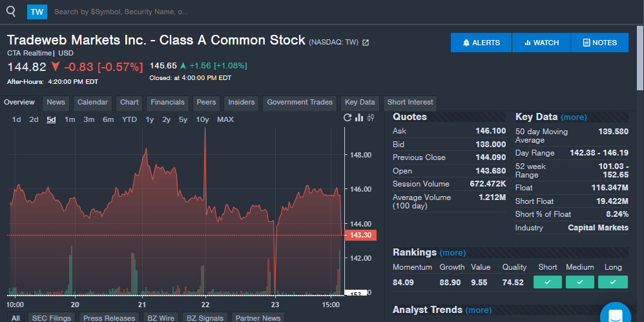Viewport: 644px width, 322px height.
Task: Click the Short % of Float 8.24%
Action: tap(617, 214)
